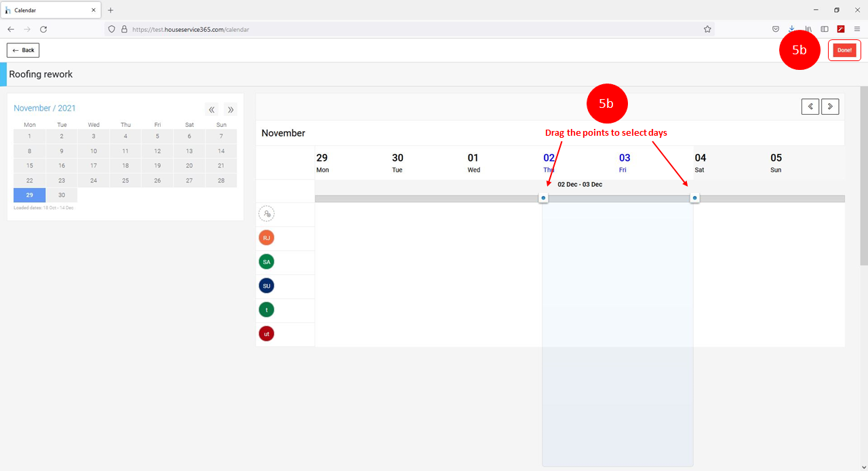Screen dimensions: 868x471
Task: Show next week in schedule
Action: coord(830,107)
